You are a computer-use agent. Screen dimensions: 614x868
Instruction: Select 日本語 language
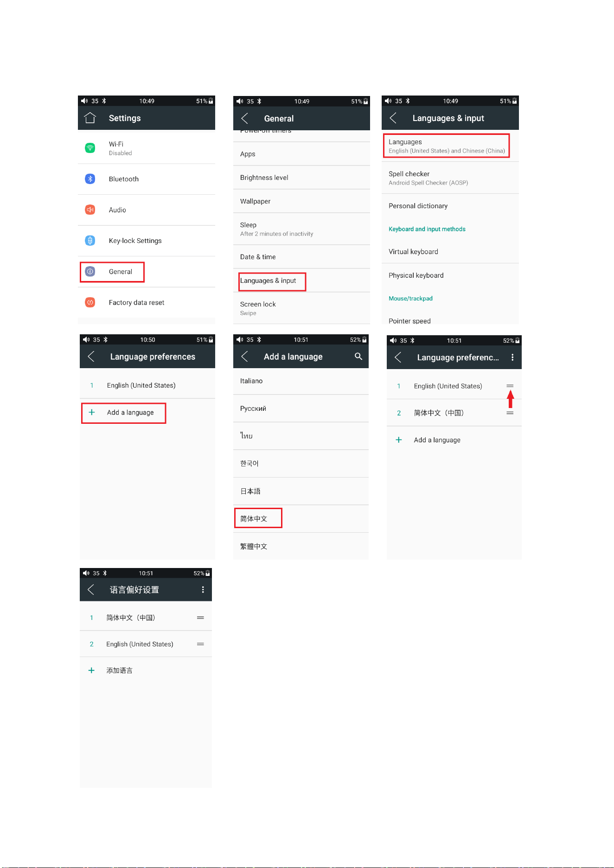coord(301,491)
